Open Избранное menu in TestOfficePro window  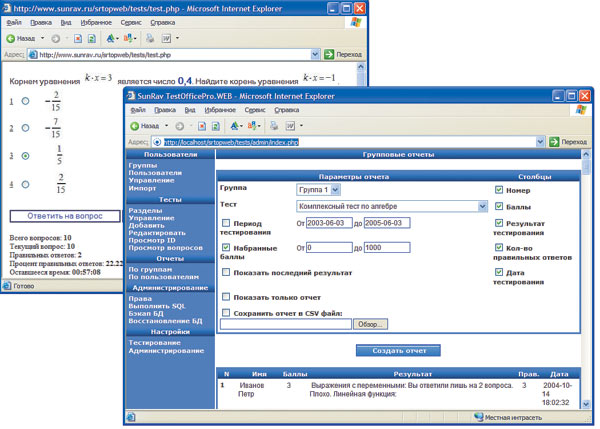pos(220,110)
